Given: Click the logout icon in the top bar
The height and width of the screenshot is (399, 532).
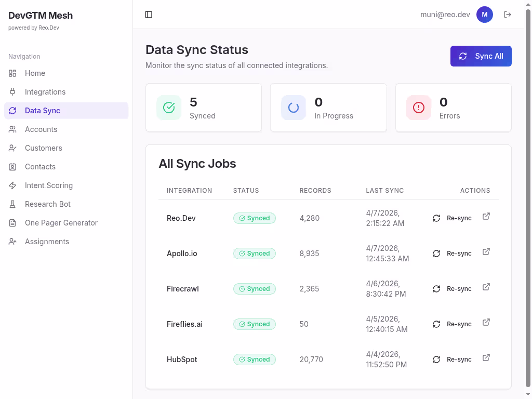Looking at the screenshot, I should click(x=507, y=15).
